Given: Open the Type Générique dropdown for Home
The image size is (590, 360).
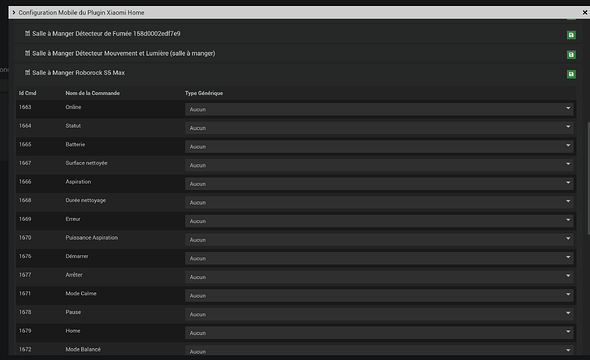Looking at the screenshot, I should point(379,333).
